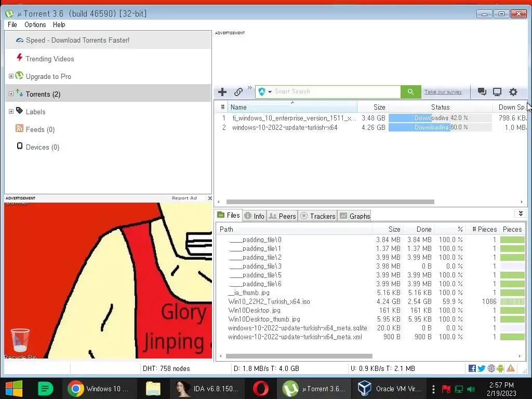Expand the toolbar overflow chevron

click(250, 88)
